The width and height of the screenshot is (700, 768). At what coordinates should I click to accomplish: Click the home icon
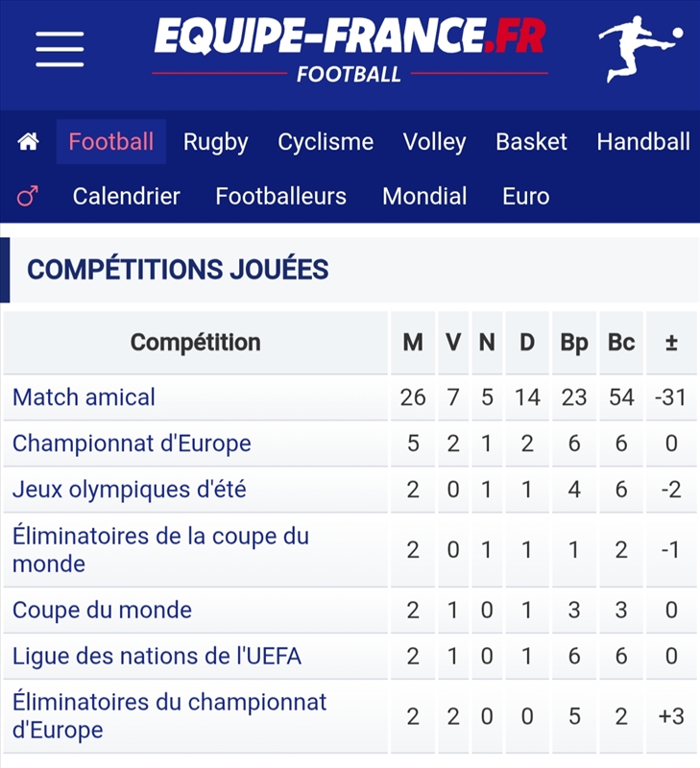(29, 142)
